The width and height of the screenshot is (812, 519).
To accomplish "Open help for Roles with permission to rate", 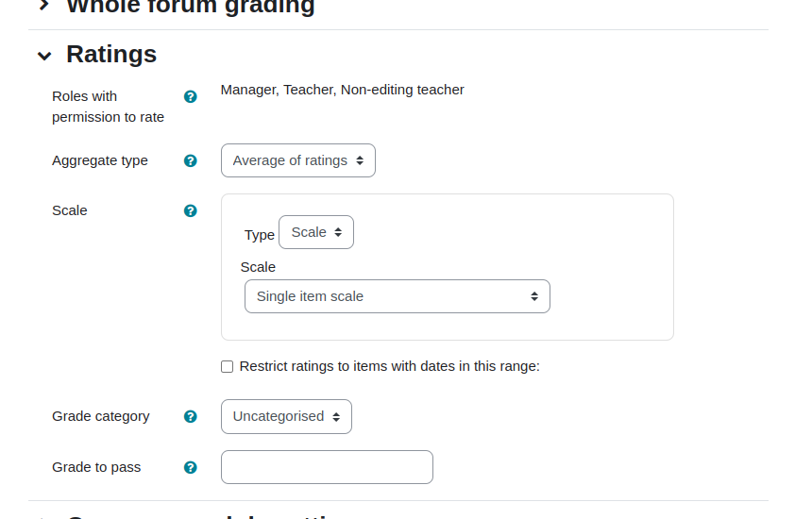I will tap(190, 97).
